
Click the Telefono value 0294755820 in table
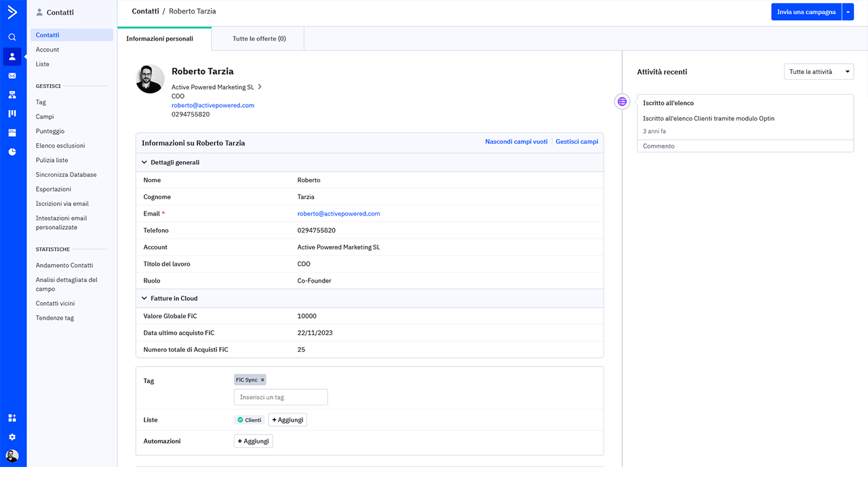pos(316,230)
